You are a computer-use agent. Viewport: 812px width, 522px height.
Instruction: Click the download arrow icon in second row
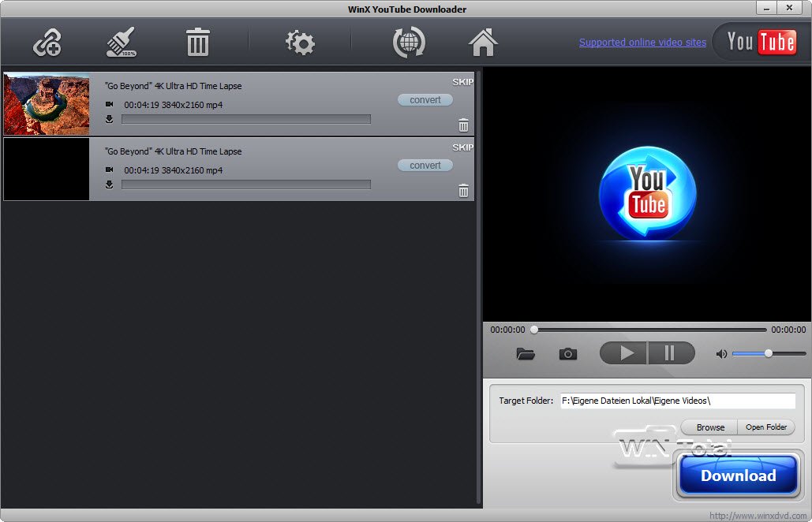(109, 185)
